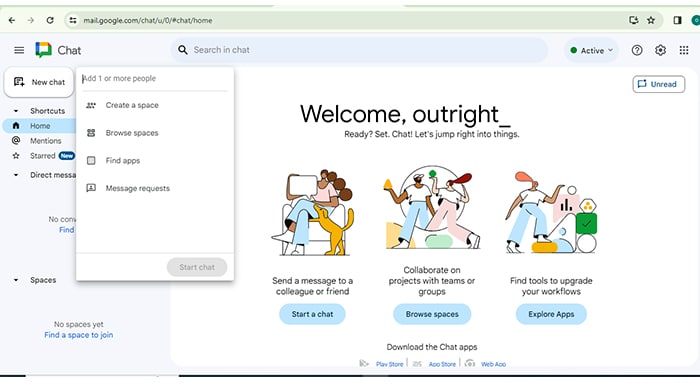Click the Mentions at-sign icon
Screen dimensions: 700x384
coord(16,141)
